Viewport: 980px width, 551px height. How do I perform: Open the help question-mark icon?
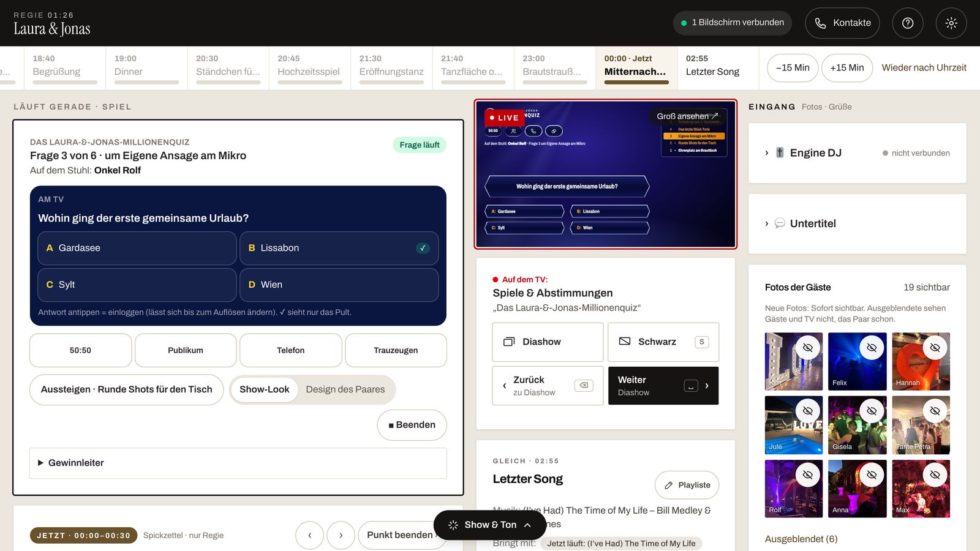908,23
